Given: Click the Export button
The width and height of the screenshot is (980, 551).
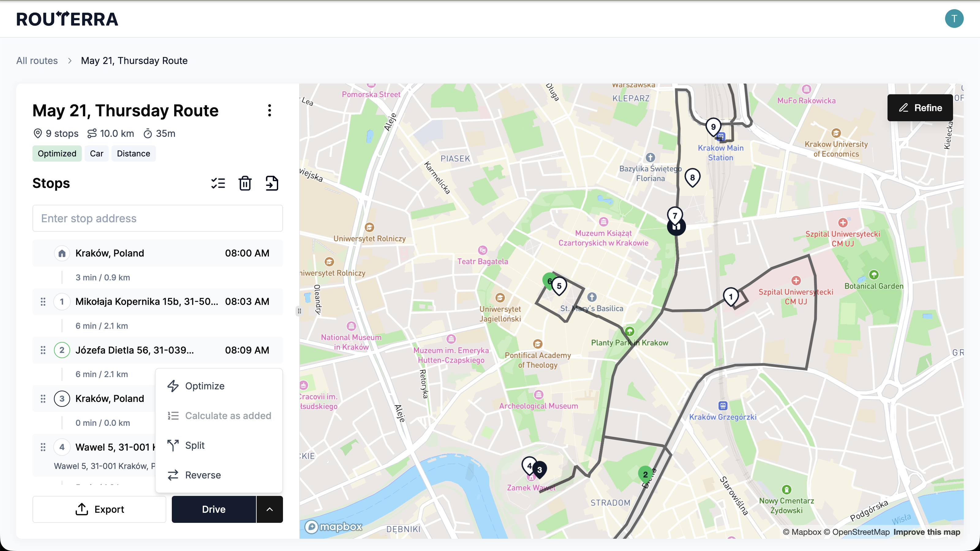Looking at the screenshot, I should (x=99, y=509).
